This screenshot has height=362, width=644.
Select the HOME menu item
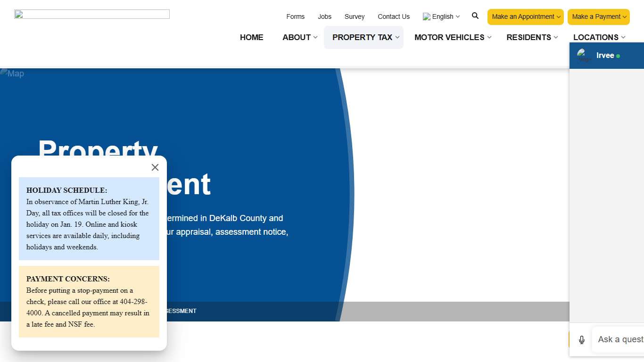click(251, 37)
